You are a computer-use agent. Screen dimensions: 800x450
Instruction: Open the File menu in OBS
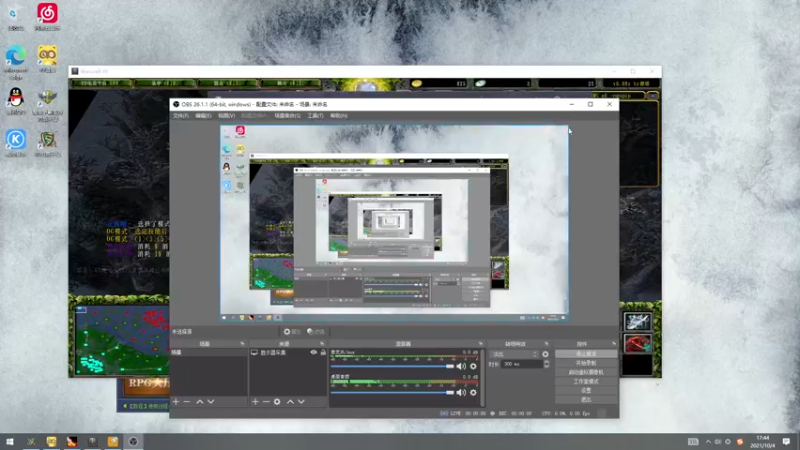(181, 116)
